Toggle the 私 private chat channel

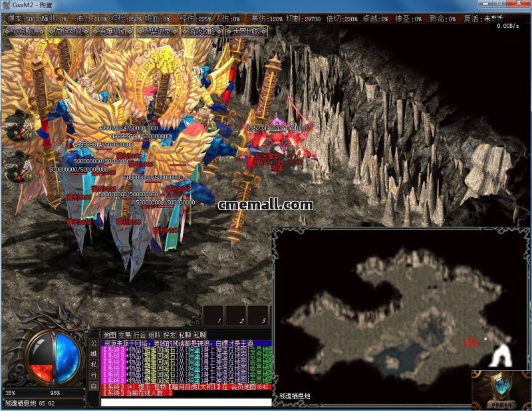click(94, 364)
